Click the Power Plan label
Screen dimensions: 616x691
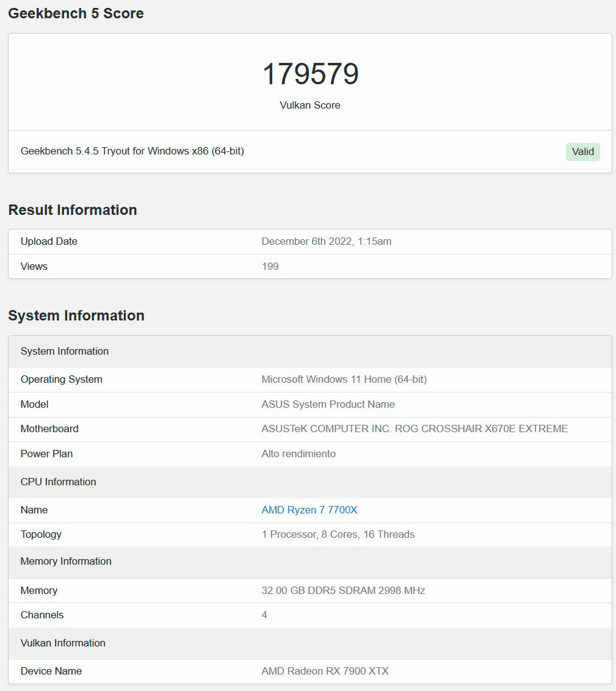click(x=47, y=454)
